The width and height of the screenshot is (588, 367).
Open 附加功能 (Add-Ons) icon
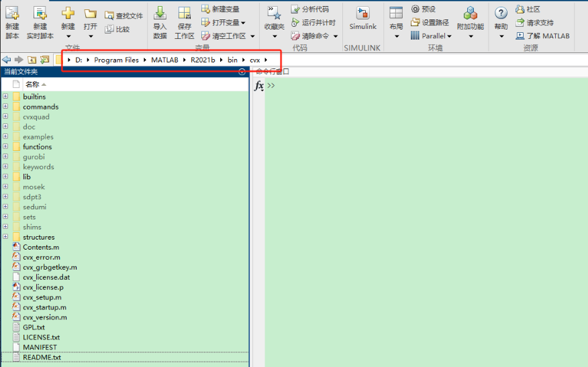(470, 13)
